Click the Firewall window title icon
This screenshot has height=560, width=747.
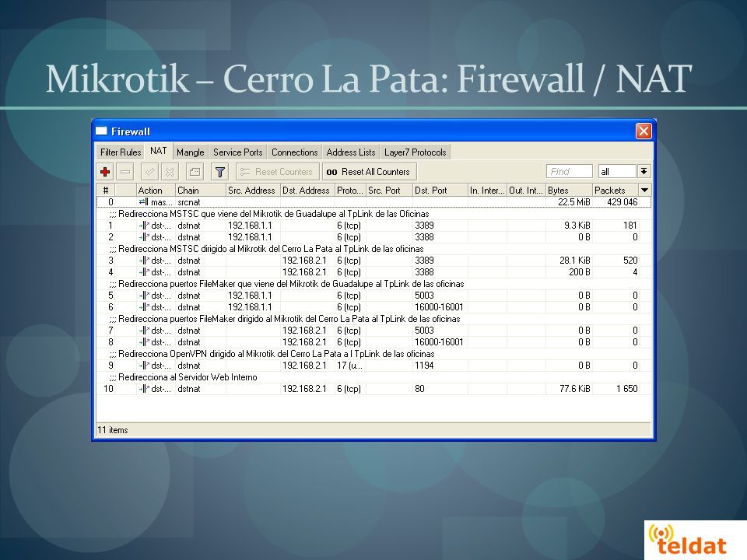(101, 131)
